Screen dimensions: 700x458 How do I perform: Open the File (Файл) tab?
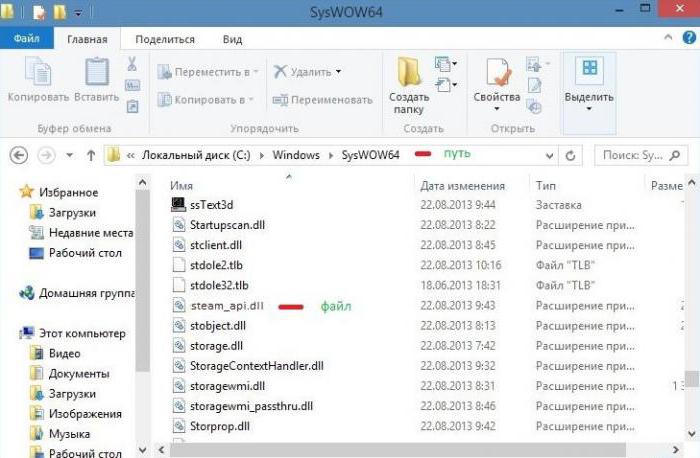point(27,39)
